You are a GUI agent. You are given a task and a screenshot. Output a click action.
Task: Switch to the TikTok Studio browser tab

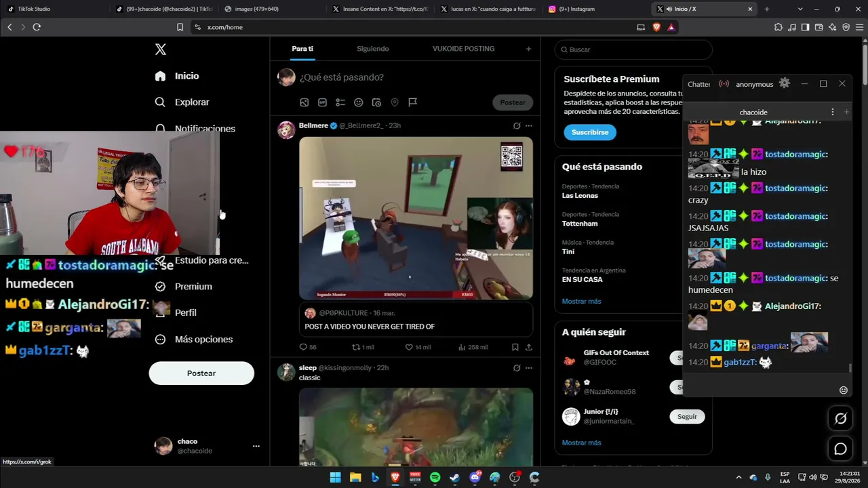coord(53,9)
